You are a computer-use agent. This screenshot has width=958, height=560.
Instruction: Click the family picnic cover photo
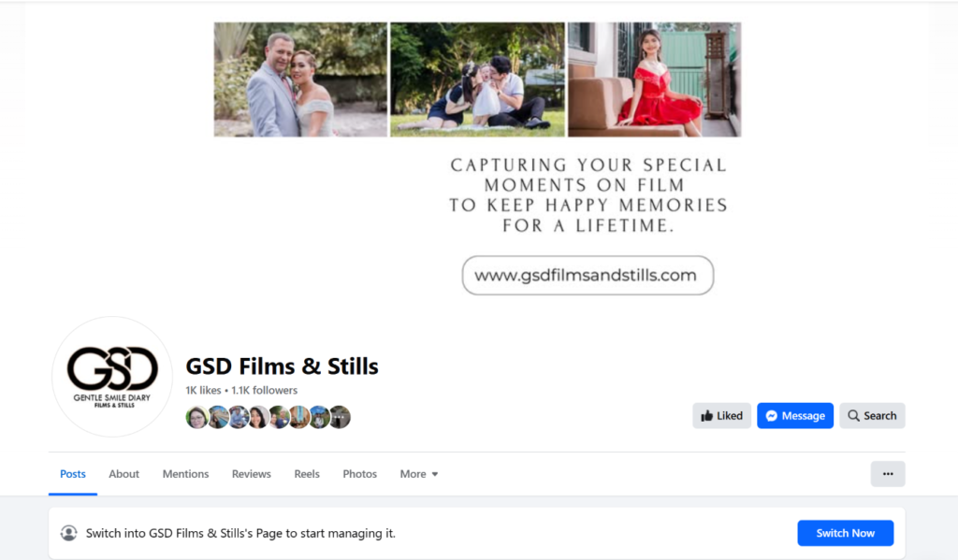point(478,79)
